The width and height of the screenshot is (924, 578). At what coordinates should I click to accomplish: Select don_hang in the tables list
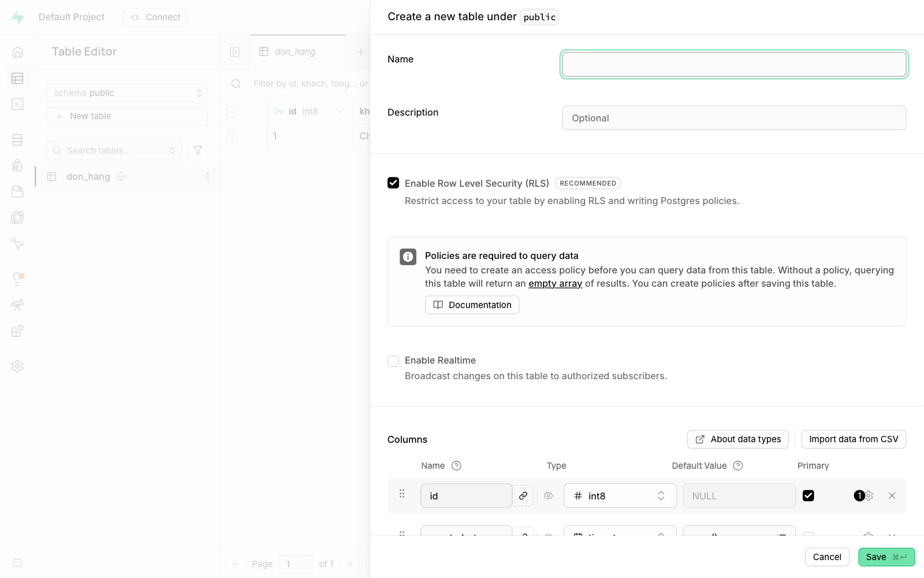coord(127,176)
